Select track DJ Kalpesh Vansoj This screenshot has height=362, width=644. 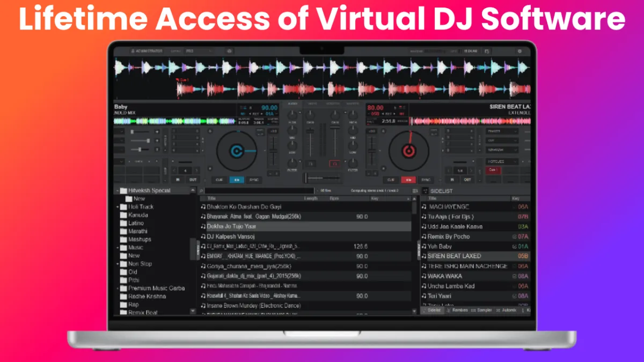pos(305,236)
